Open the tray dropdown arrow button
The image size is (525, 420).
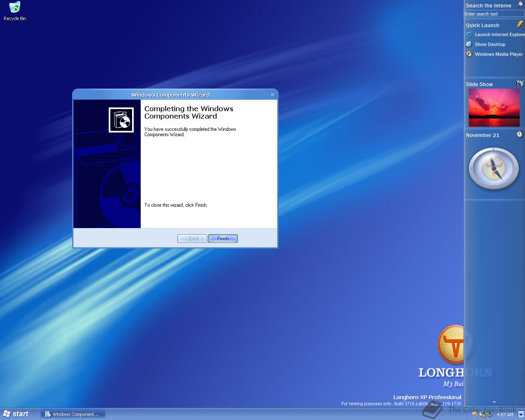point(520,414)
